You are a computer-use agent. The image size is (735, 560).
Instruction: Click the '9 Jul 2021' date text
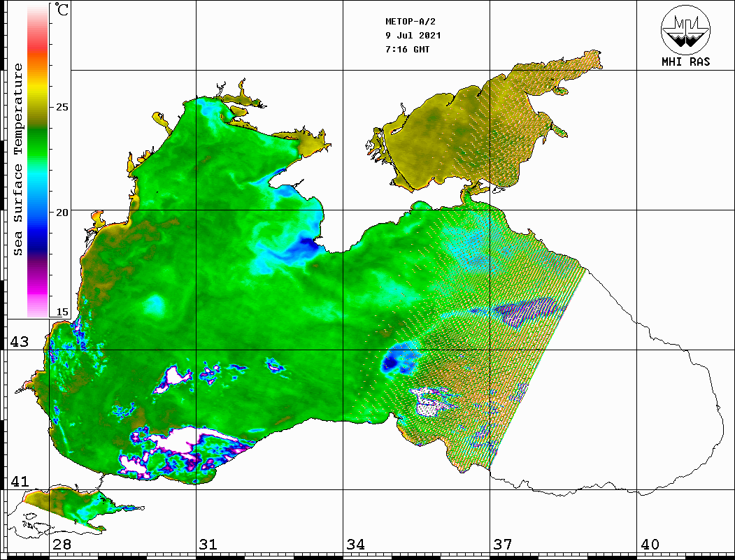[413, 35]
